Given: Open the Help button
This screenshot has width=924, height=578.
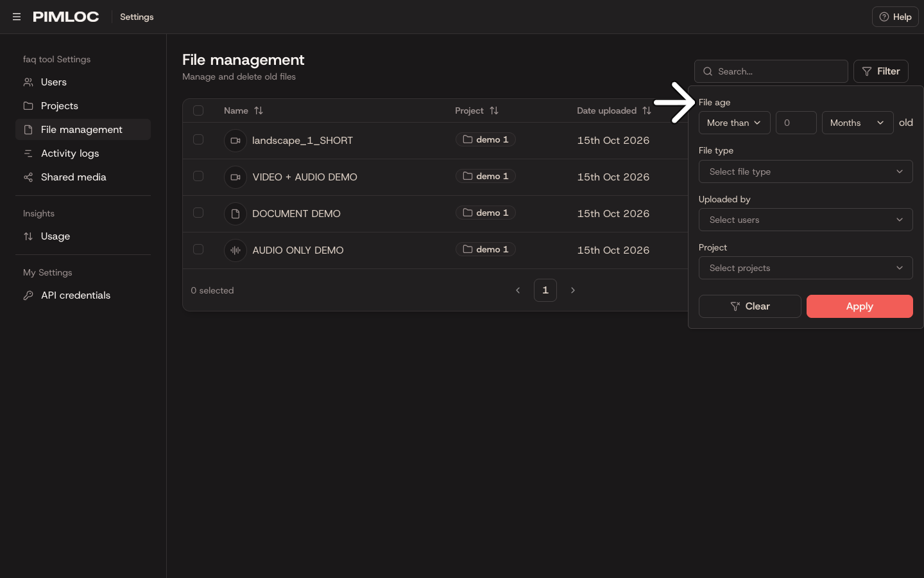Looking at the screenshot, I should coord(895,17).
